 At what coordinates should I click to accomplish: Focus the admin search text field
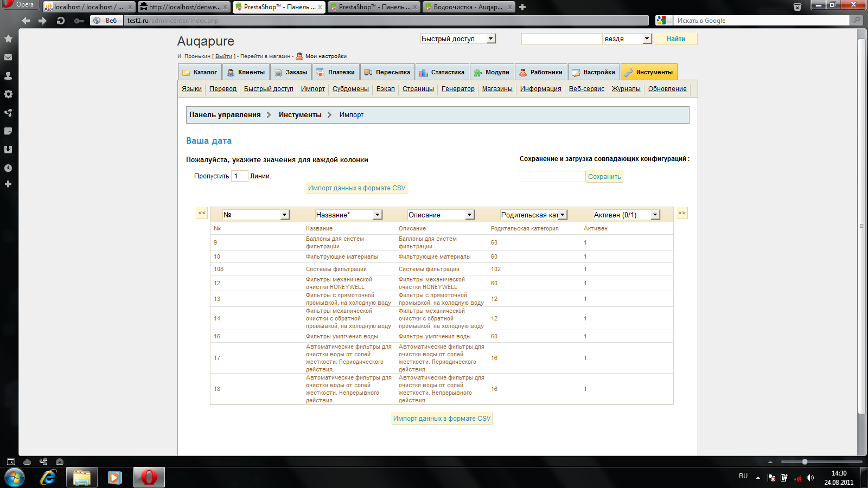[561, 39]
